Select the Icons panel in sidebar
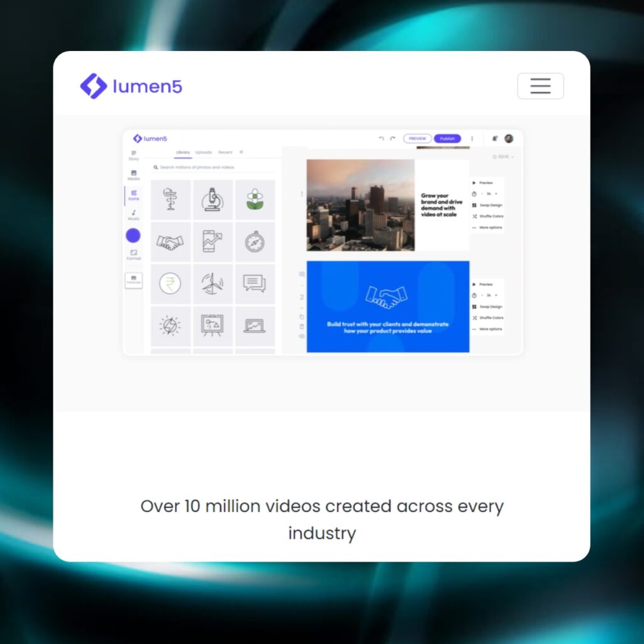The height and width of the screenshot is (644, 644). (133, 196)
